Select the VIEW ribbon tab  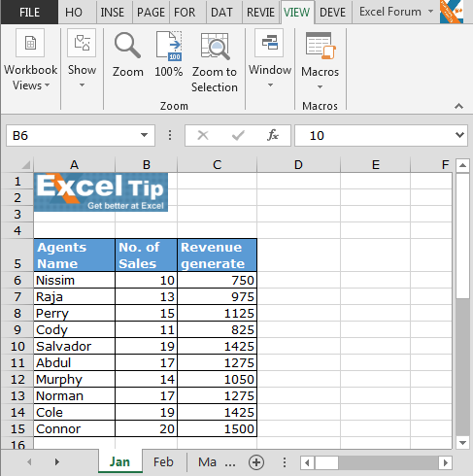tap(297, 13)
